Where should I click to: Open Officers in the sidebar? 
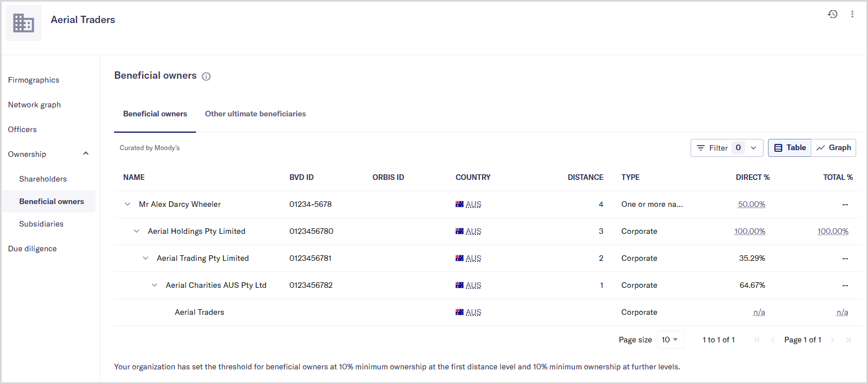click(22, 129)
